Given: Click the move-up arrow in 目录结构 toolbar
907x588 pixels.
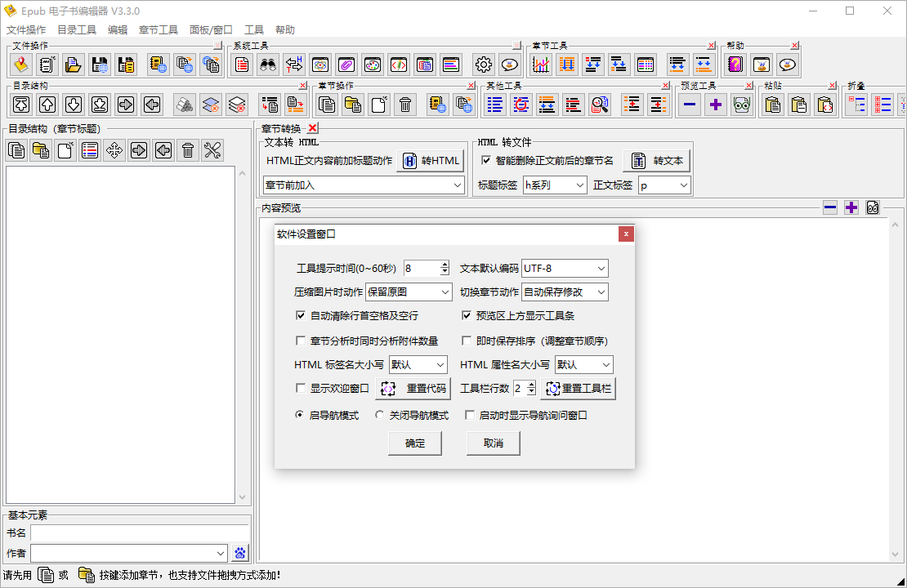Looking at the screenshot, I should [47, 105].
